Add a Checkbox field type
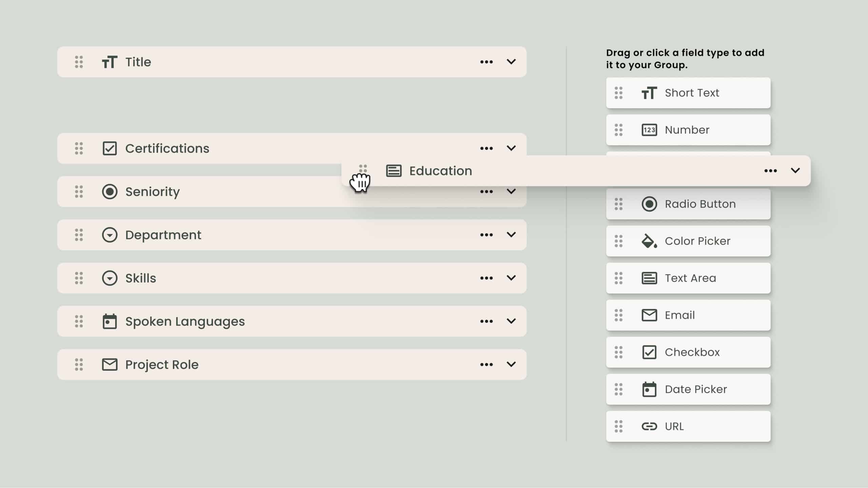This screenshot has height=488, width=868. point(688,352)
